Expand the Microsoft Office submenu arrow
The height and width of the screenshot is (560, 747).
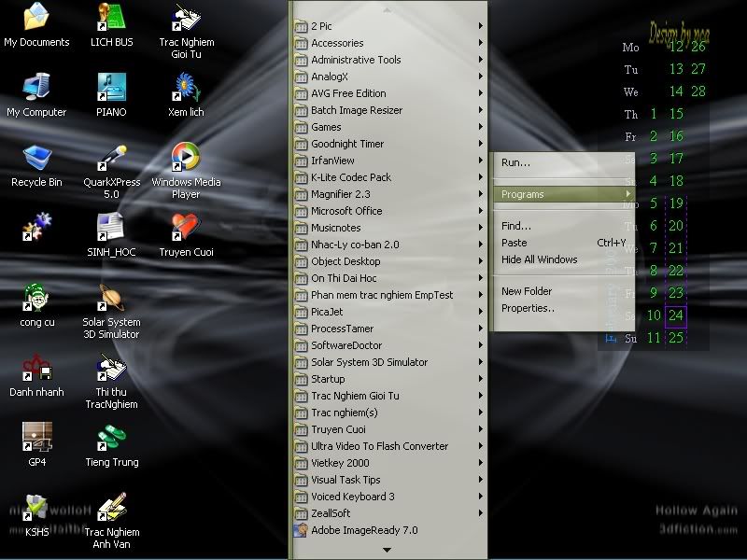481,211
